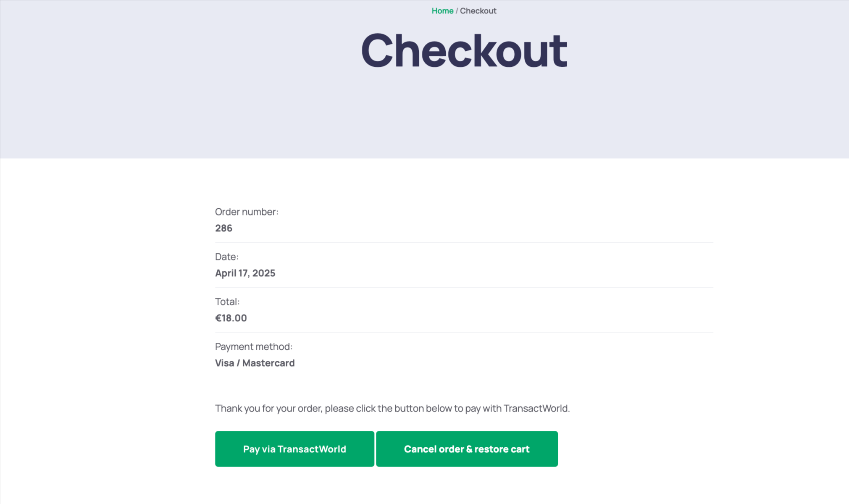Click the word TransactWorld in the thank-you sentence

point(536,408)
